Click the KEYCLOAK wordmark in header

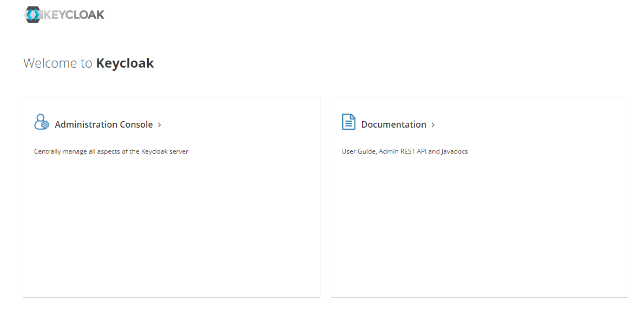click(x=73, y=15)
